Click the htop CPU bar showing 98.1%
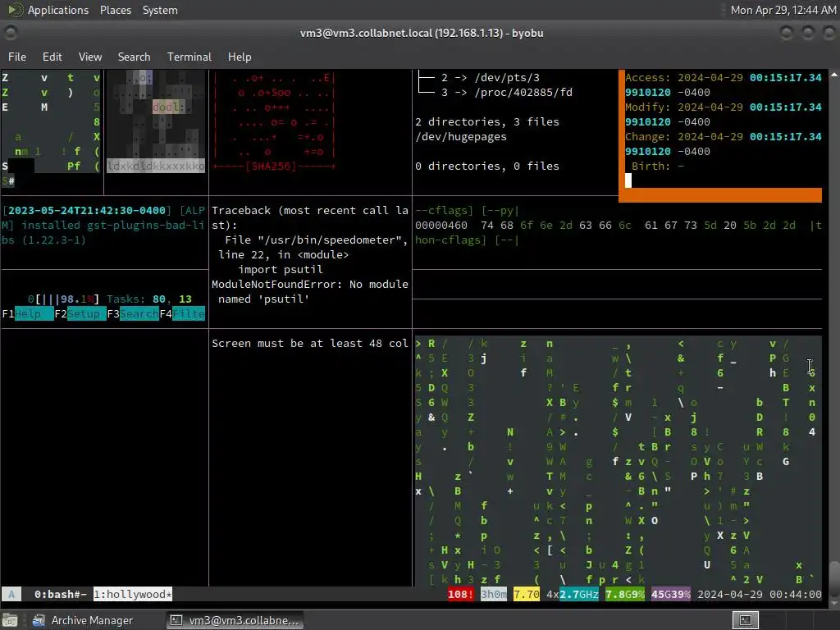Screen dimensions: 840x630 point(64,299)
